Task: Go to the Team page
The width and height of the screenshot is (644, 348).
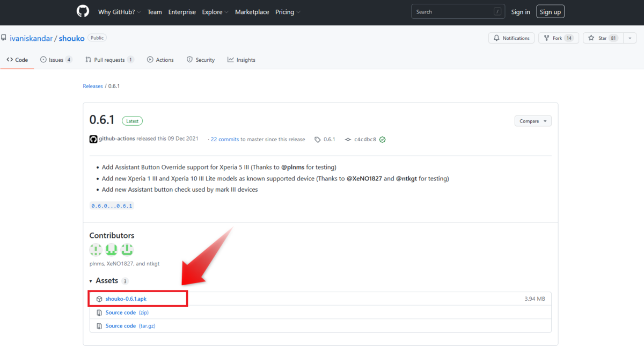Action: tap(155, 12)
